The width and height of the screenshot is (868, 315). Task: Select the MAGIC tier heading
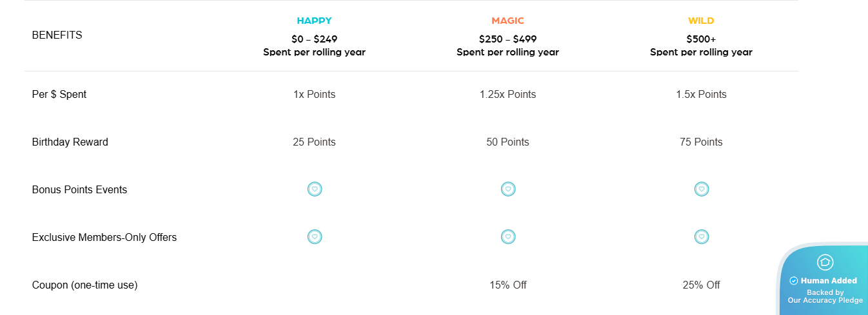pos(508,21)
